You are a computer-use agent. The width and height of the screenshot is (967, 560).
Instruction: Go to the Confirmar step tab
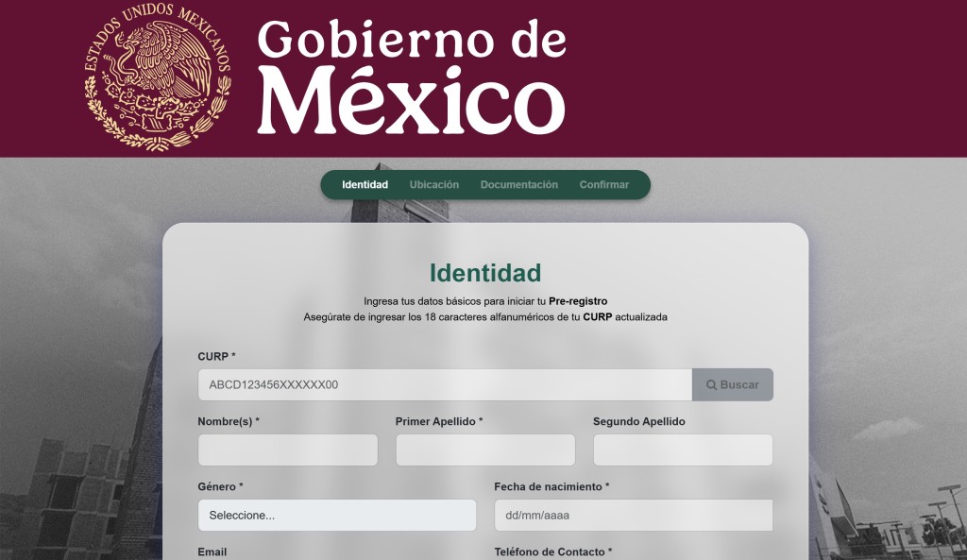click(603, 184)
